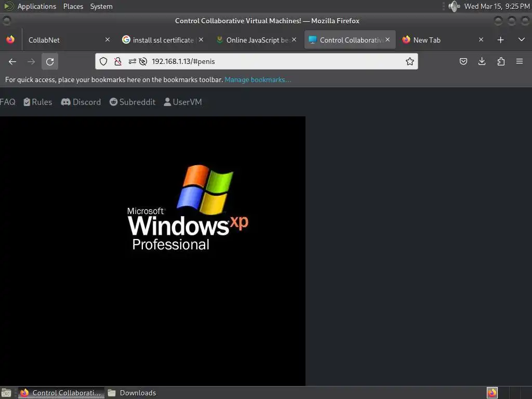Click the pinned Firefox tab icon

(x=10, y=40)
